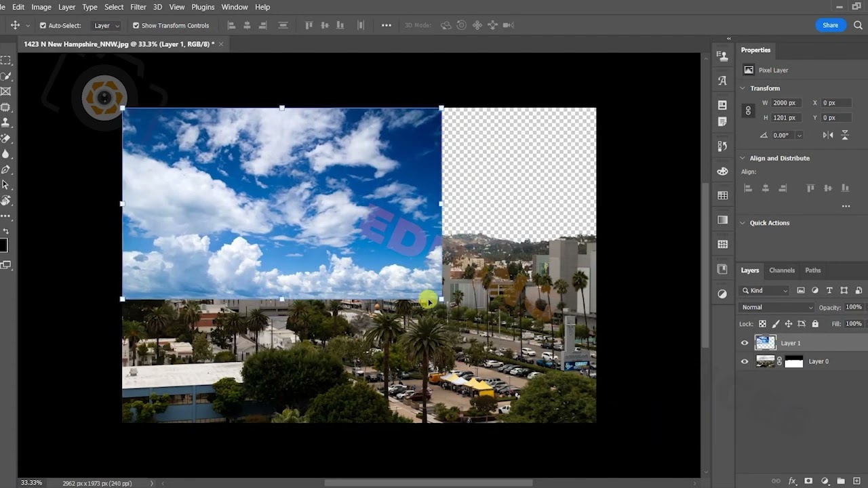The width and height of the screenshot is (868, 488).
Task: Collapse the Transform section
Action: coord(743,88)
